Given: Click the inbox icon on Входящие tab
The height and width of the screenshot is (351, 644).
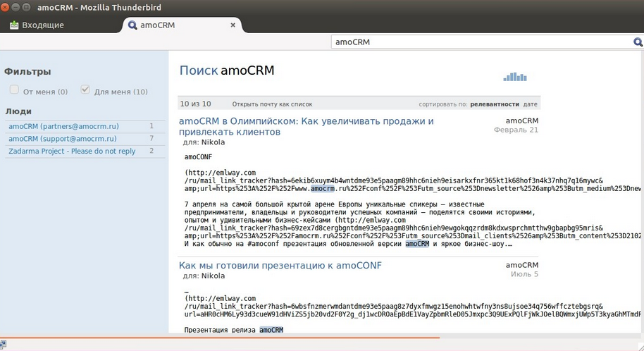Looking at the screenshot, I should pos(14,25).
